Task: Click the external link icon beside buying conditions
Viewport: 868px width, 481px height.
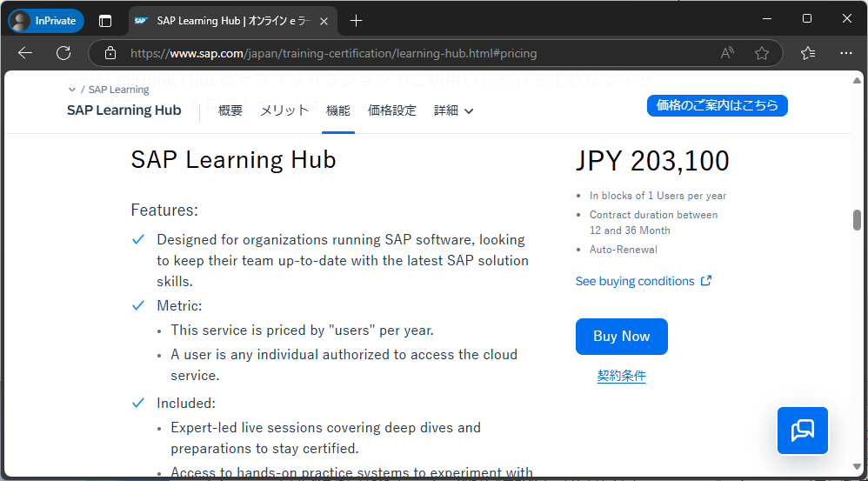Action: (x=706, y=281)
